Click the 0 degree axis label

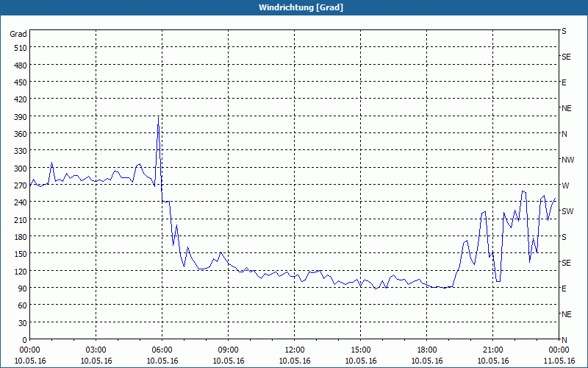point(25,341)
